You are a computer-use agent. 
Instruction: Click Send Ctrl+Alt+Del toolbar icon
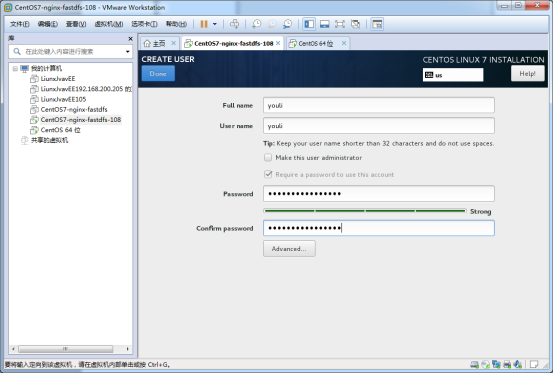click(x=235, y=24)
